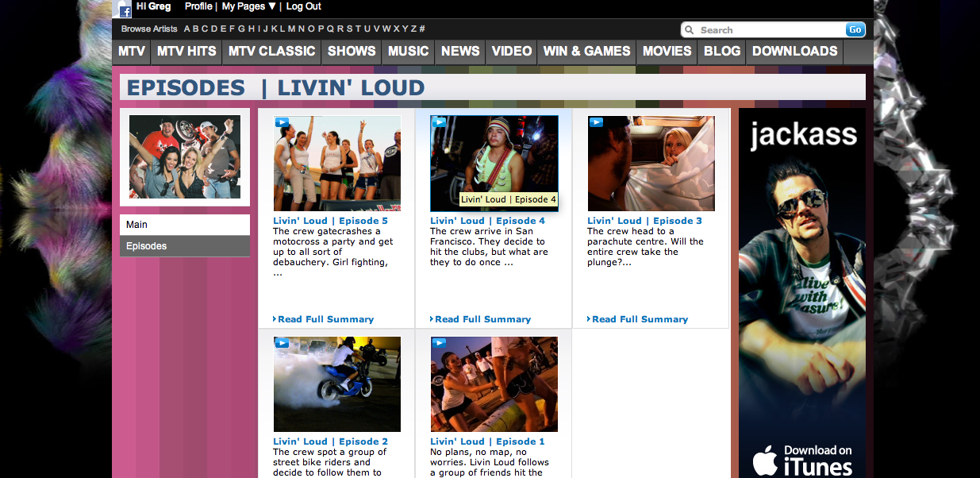
Task: Click the magnifier icon in search box
Action: click(690, 30)
